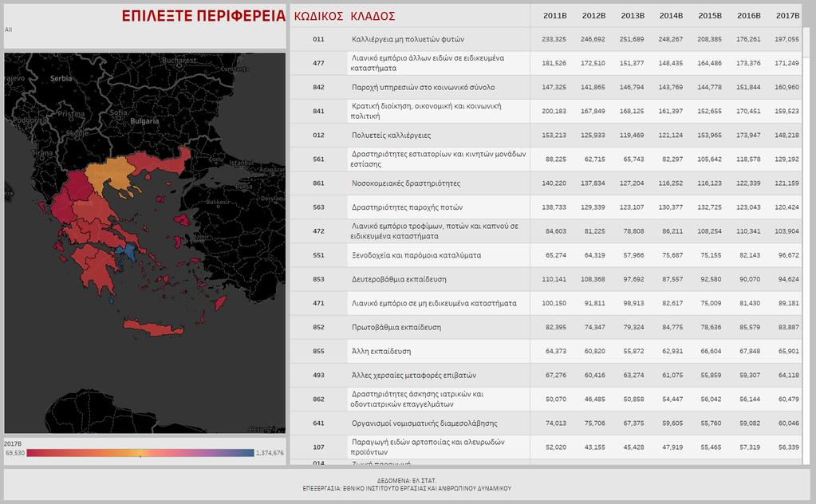Click cell value 173,947
Viewport: 816px width, 504px height.
pos(748,136)
